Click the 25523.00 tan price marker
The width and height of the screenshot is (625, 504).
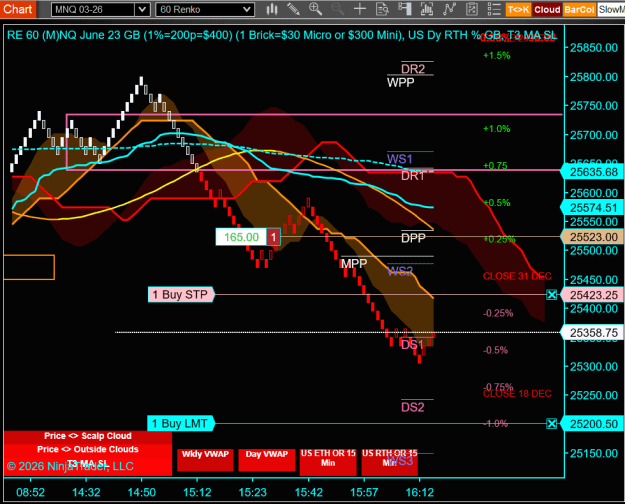click(x=593, y=237)
